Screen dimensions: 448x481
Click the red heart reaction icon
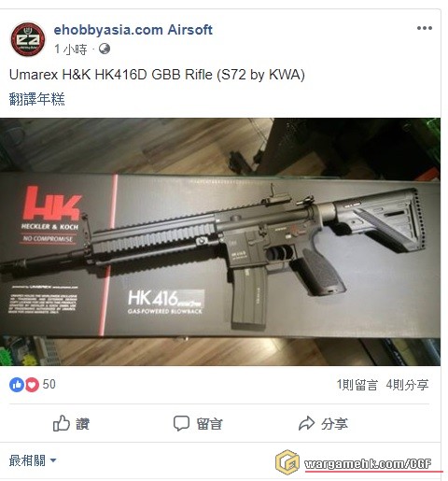[32, 385]
